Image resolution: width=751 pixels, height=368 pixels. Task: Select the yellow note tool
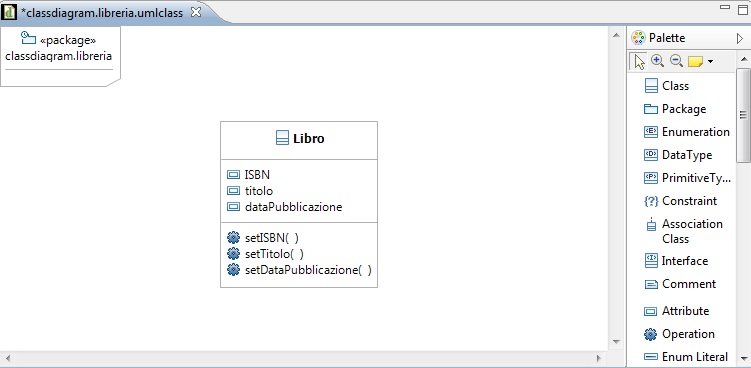[695, 61]
